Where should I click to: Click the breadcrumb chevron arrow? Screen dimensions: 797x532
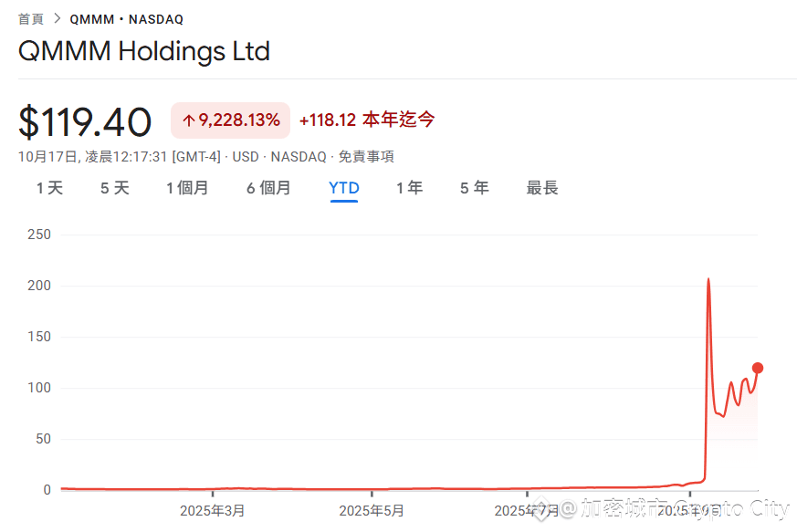[58, 18]
